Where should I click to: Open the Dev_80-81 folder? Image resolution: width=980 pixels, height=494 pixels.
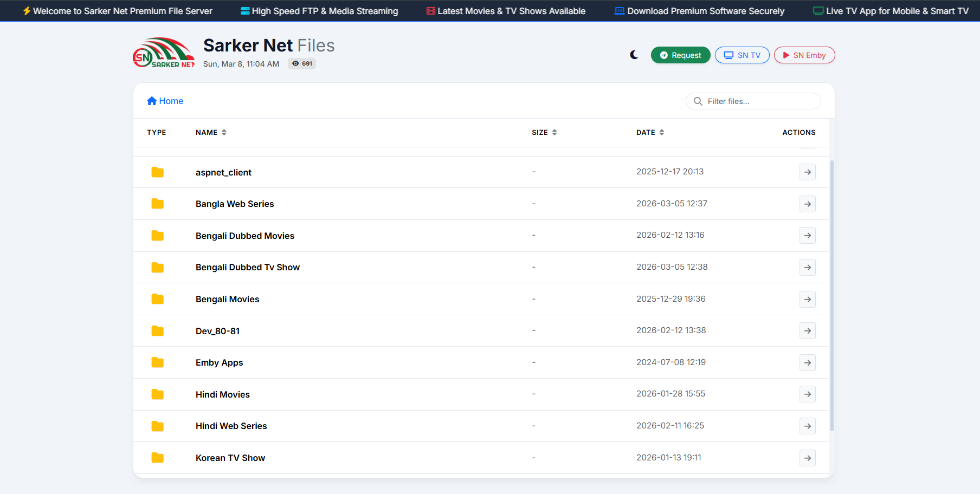[217, 331]
